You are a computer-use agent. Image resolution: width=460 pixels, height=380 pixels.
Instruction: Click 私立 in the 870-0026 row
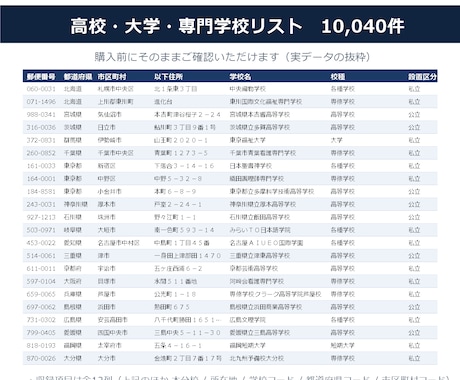pos(414,358)
